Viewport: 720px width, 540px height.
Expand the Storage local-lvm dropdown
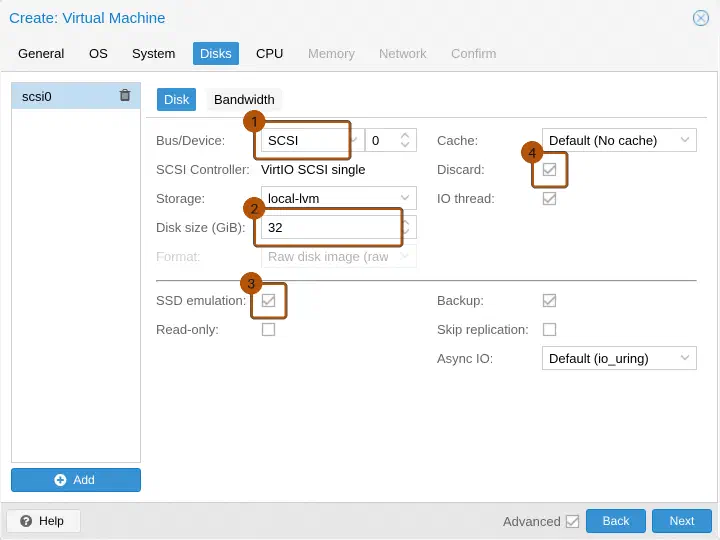point(339,198)
